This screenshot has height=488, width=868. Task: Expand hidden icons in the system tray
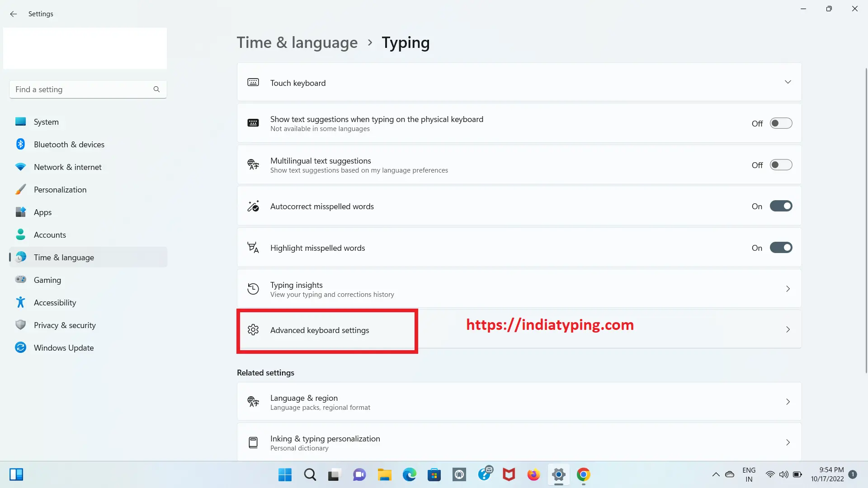(x=716, y=474)
